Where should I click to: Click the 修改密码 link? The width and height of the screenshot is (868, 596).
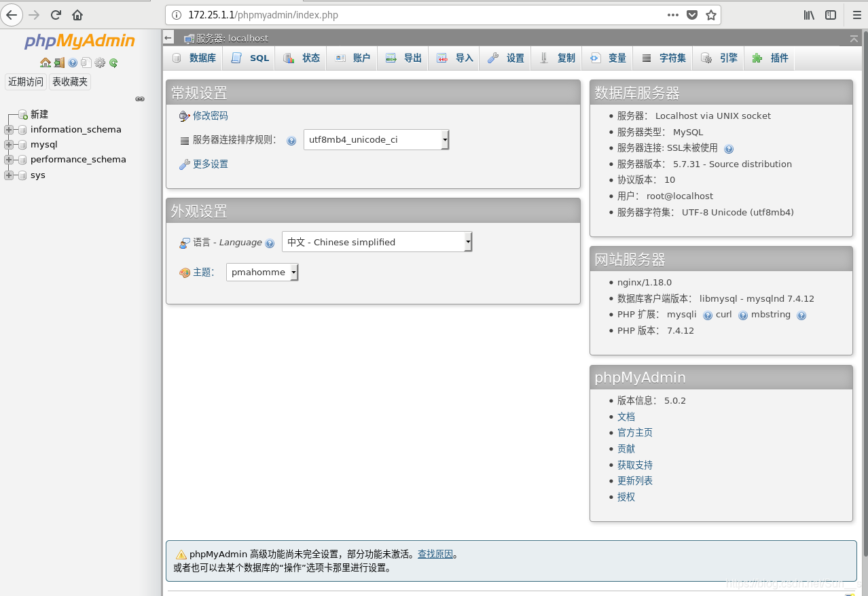click(x=211, y=116)
